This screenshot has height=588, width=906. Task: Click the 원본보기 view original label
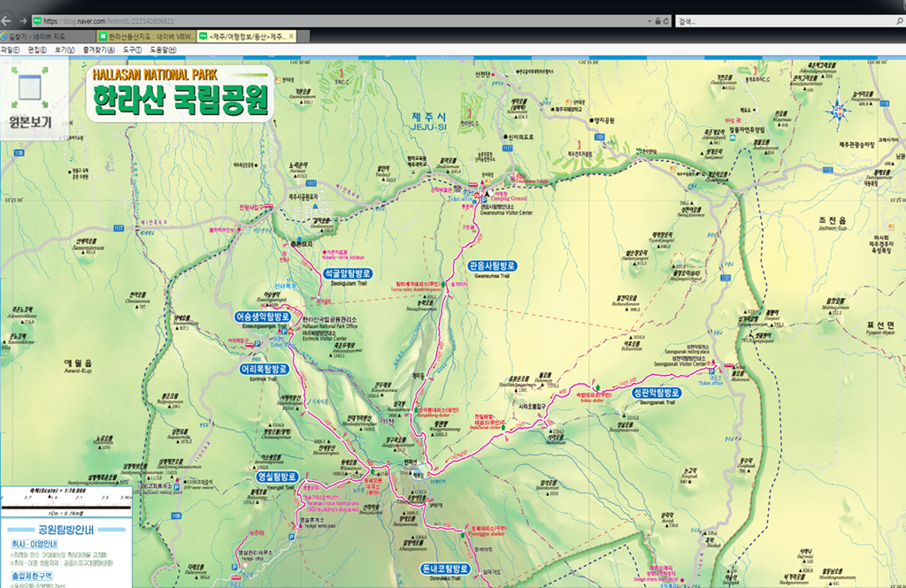30,122
